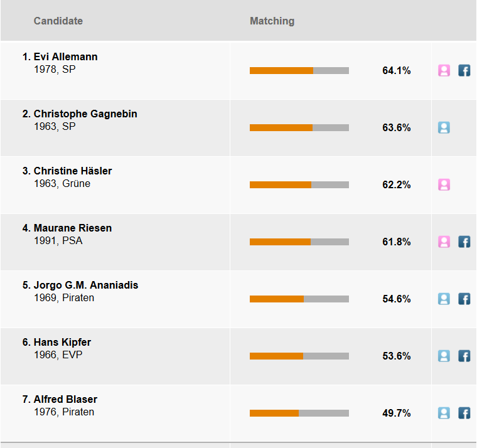This screenshot has height=448, width=482.
Task: Click Maurane Riesen's profile icon
Action: [444, 242]
